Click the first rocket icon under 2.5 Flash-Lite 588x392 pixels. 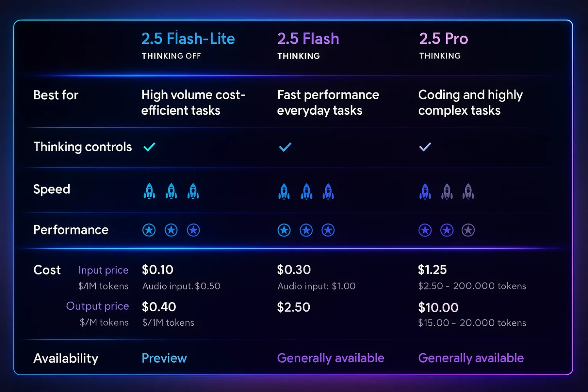(149, 191)
